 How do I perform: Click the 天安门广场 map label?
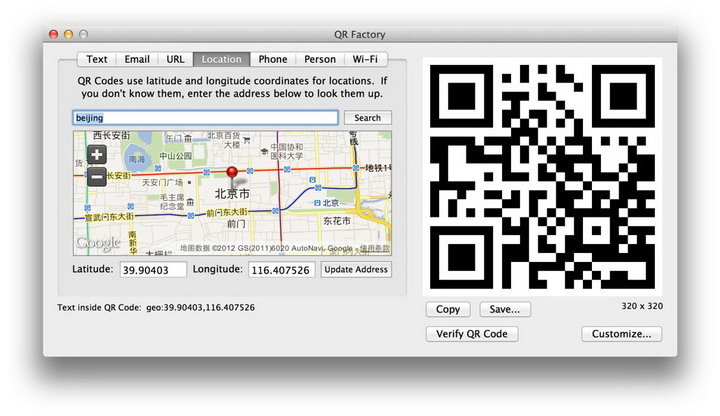162,182
